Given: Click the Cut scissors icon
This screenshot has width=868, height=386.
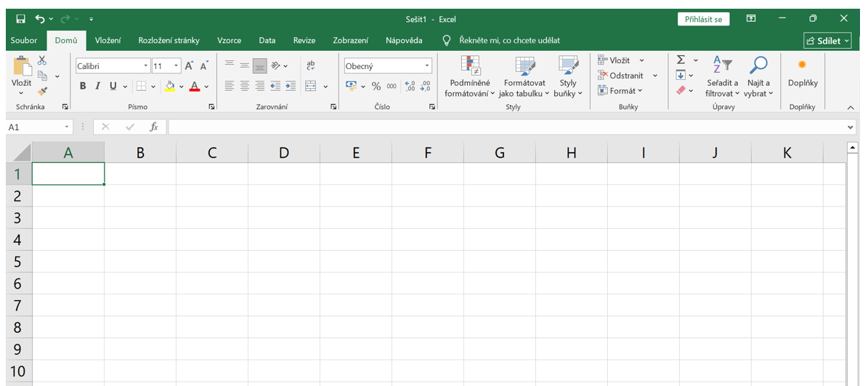Looking at the screenshot, I should (x=42, y=61).
